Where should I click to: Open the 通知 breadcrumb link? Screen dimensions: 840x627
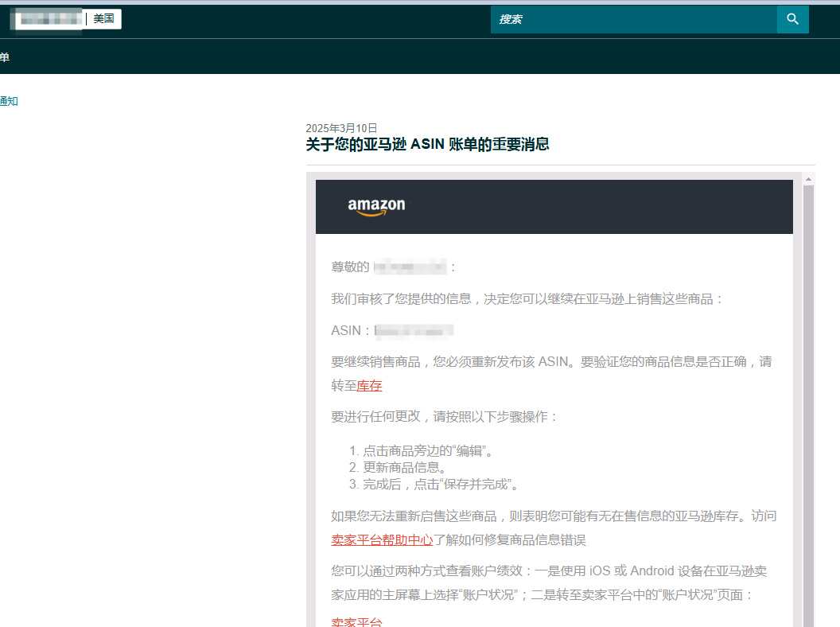(x=9, y=101)
